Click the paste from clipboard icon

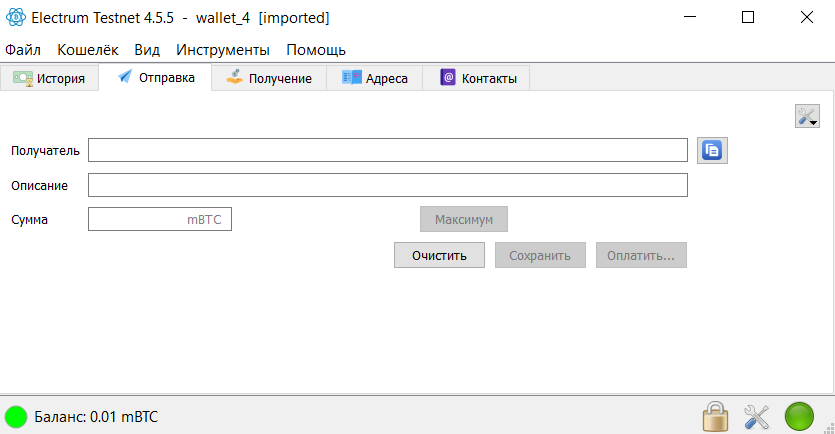click(x=712, y=150)
